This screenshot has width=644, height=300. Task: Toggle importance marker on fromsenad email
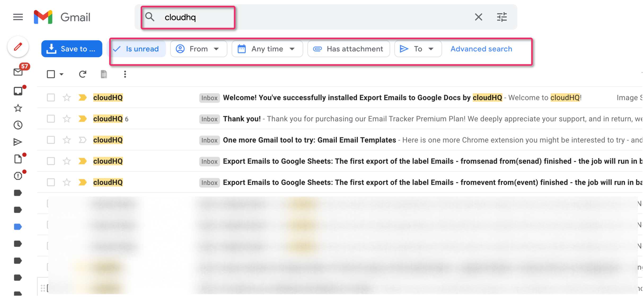click(83, 161)
